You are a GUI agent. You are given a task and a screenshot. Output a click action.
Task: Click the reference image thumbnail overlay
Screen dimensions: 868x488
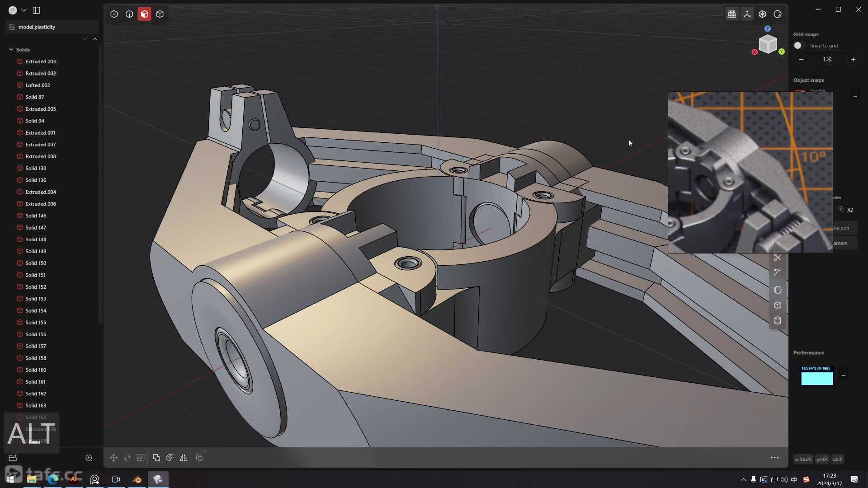click(x=750, y=172)
